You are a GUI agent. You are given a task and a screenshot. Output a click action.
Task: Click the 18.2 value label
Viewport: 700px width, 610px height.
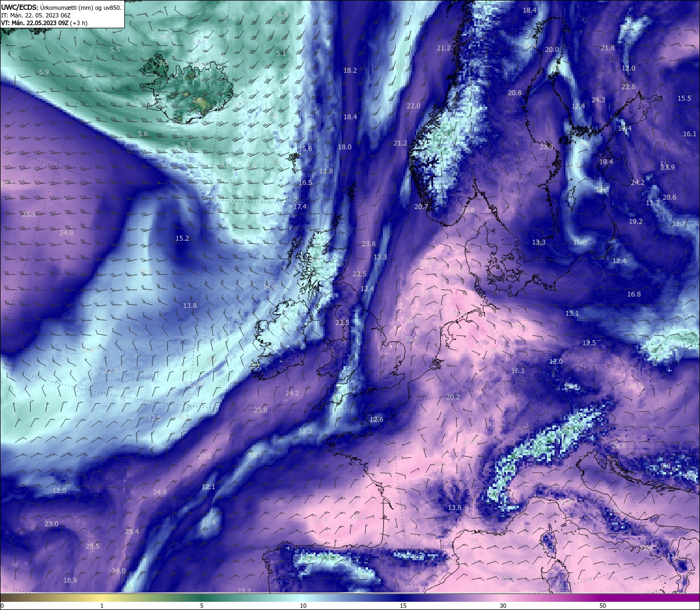(x=350, y=70)
